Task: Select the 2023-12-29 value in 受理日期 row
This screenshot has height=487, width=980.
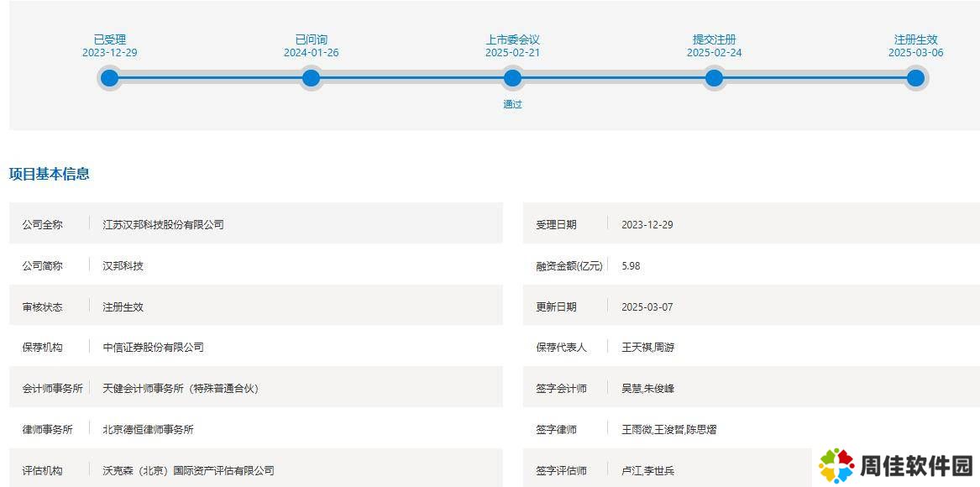Action: tap(647, 224)
